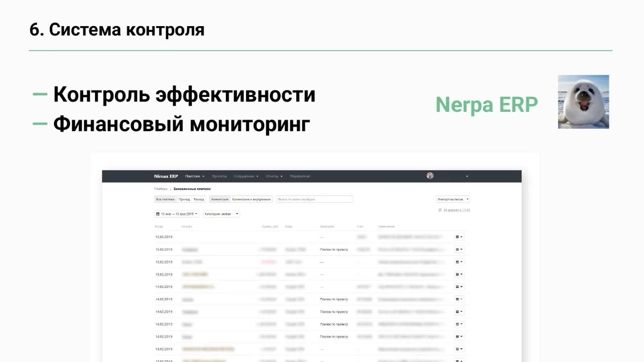Click the seal photo thumbnail

click(583, 102)
